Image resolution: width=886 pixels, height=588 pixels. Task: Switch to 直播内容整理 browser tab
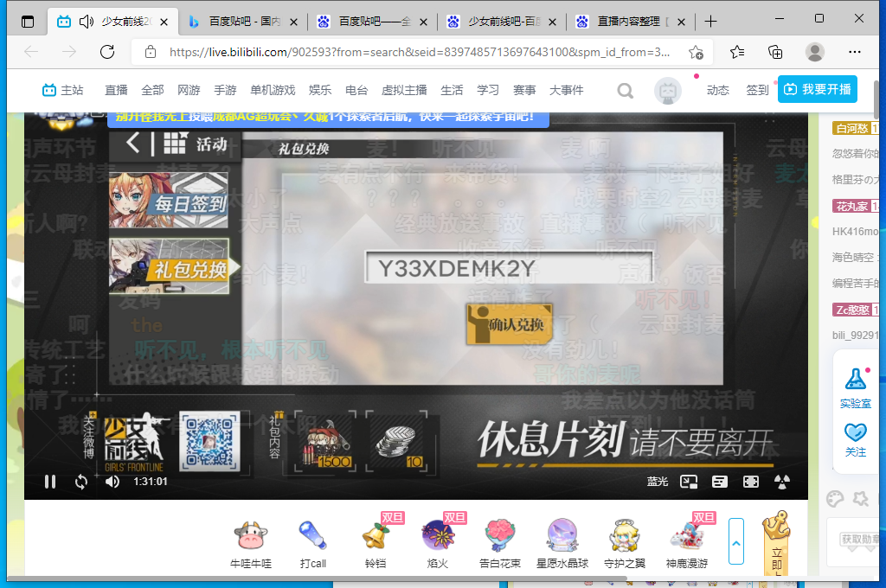point(631,22)
